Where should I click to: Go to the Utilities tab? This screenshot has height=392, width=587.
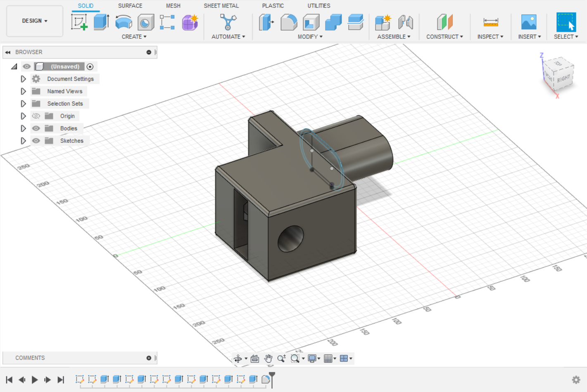tap(319, 6)
